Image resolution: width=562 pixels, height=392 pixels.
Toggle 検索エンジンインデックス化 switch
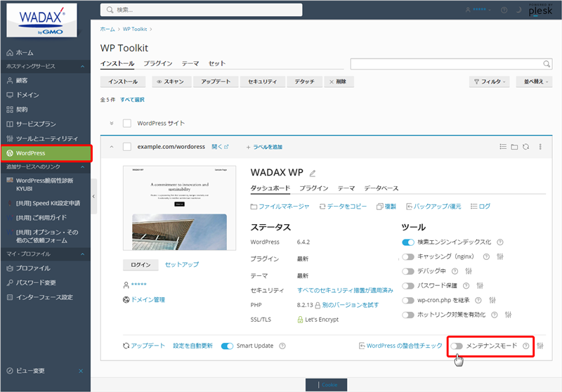408,242
